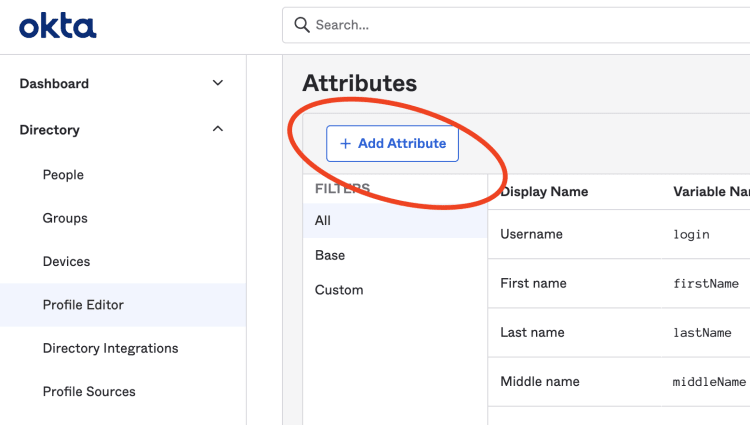This screenshot has height=425, width=750.
Task: Click the lastName variable name
Action: 702,333
